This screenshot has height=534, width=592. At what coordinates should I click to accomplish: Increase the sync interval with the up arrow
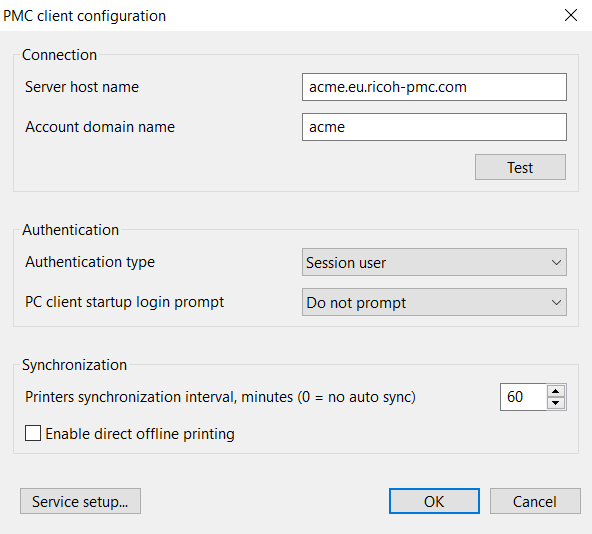[555, 391]
